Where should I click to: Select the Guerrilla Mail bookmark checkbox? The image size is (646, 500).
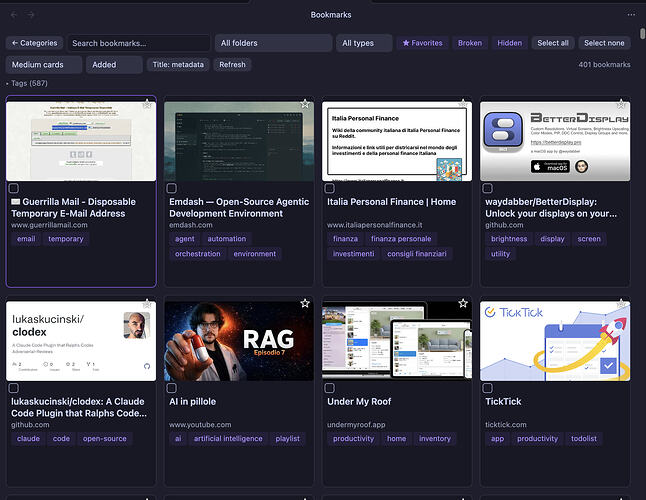click(14, 189)
